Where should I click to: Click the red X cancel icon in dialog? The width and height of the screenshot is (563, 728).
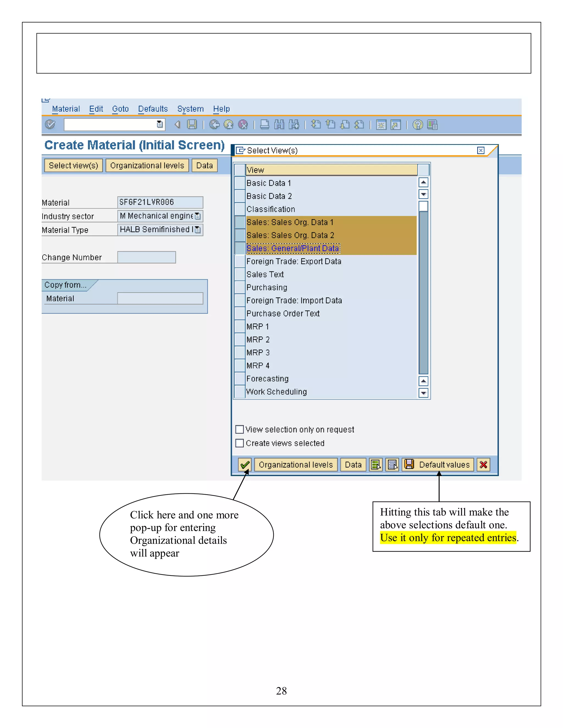(483, 464)
